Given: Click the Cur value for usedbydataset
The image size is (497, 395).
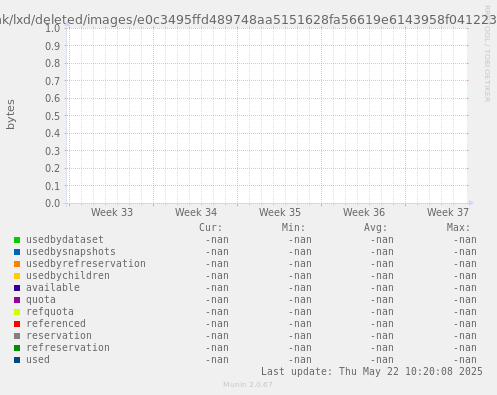Looking at the screenshot, I should (x=217, y=240).
